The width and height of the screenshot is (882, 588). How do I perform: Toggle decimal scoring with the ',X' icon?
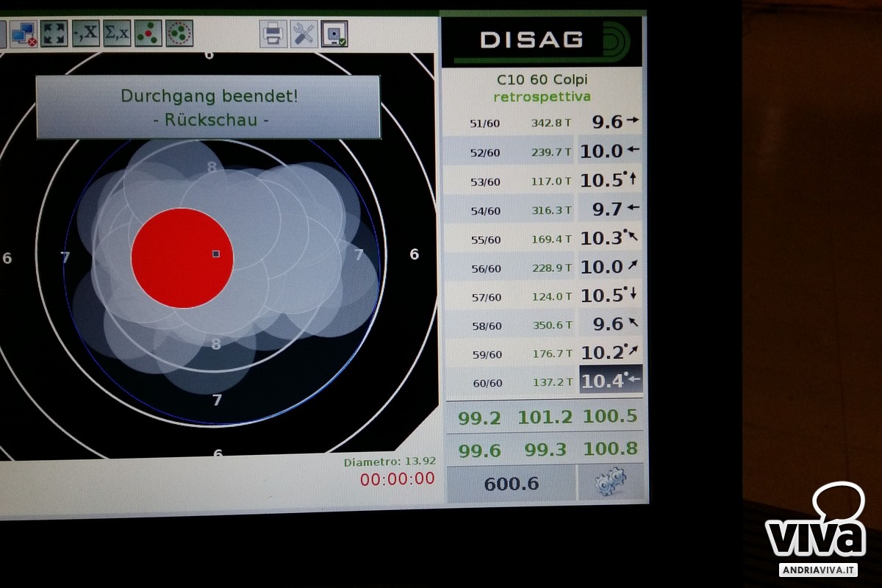point(86,34)
